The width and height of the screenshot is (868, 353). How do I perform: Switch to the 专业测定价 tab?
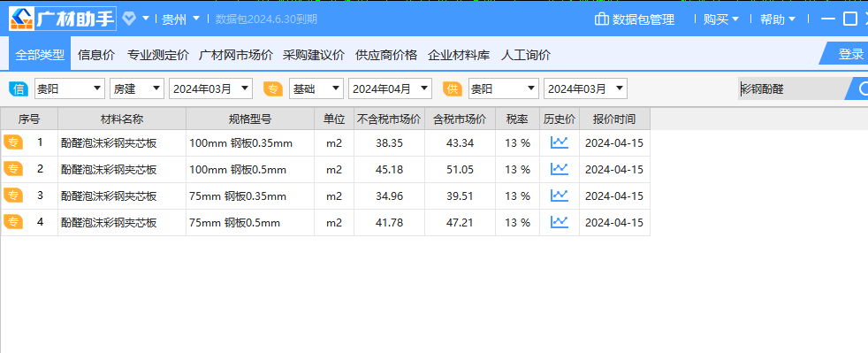(158, 55)
